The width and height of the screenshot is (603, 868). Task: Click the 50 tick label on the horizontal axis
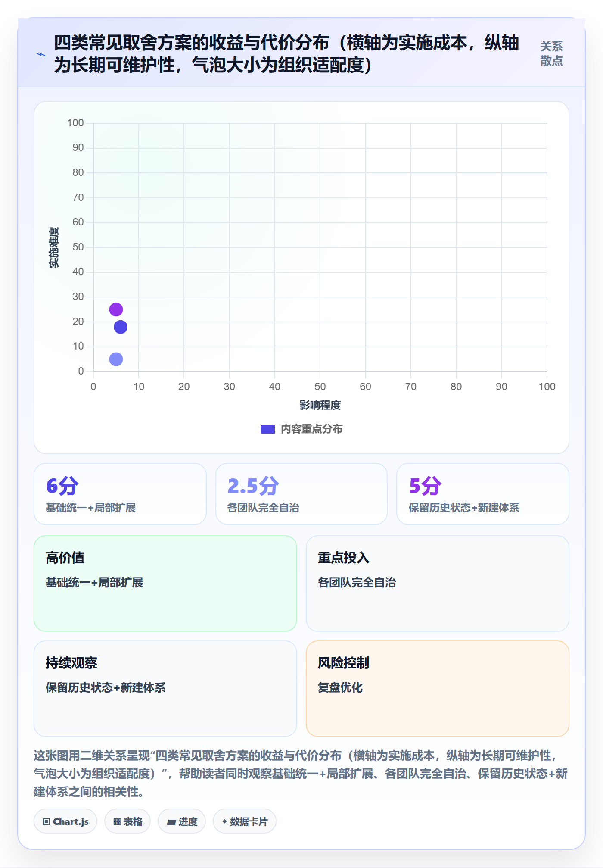pyautogui.click(x=320, y=387)
